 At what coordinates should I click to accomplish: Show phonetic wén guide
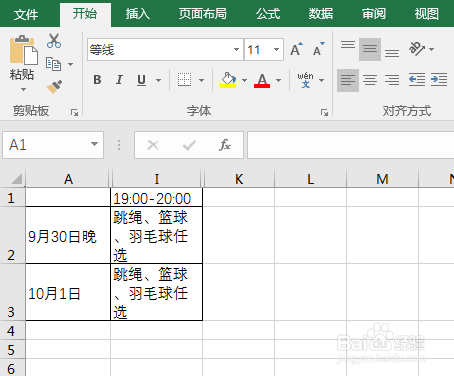coord(305,80)
